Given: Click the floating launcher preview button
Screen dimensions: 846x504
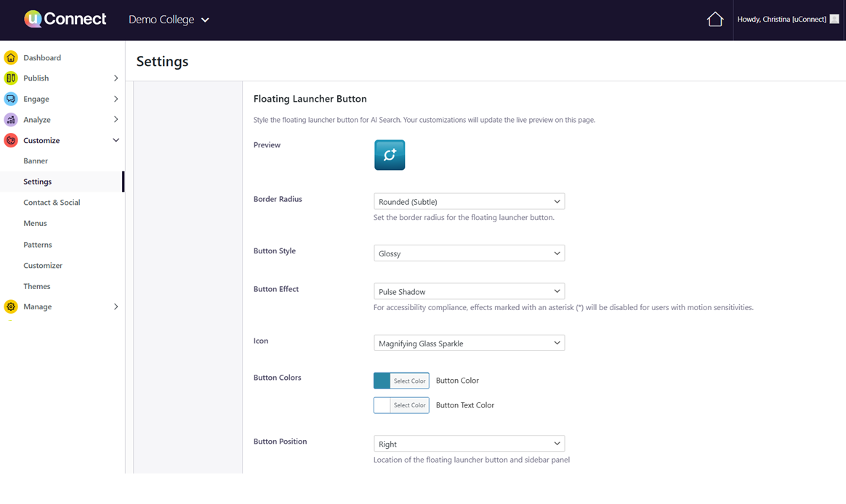Looking at the screenshot, I should [390, 155].
